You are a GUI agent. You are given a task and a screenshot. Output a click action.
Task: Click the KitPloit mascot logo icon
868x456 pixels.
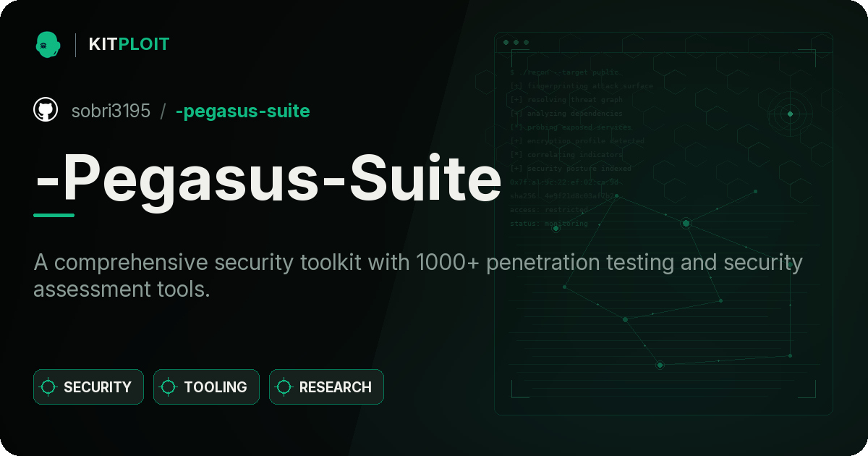pos(48,44)
